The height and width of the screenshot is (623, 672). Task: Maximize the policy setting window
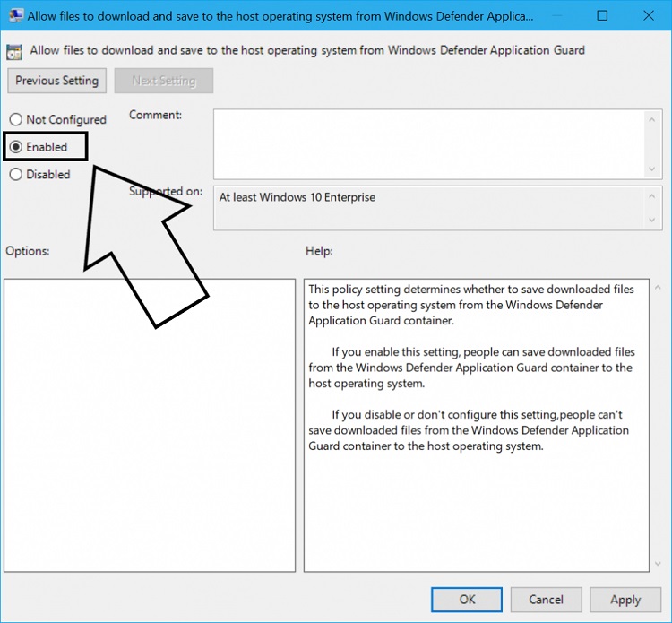(x=602, y=16)
